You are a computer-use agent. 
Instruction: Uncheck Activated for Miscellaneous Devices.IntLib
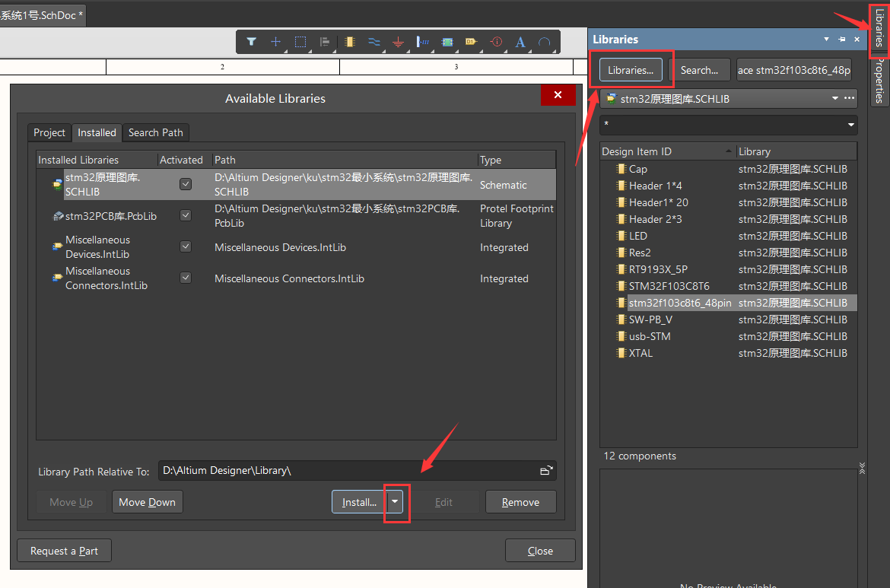[186, 246]
